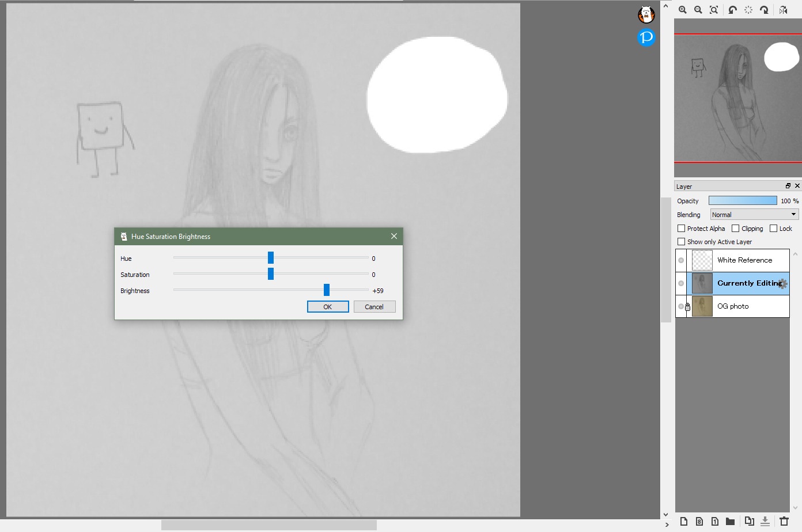Duplicate the selected layer
802x532 pixels.
749,521
